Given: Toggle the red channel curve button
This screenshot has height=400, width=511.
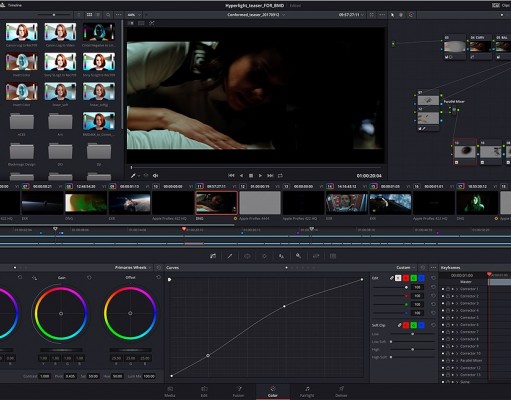Looking at the screenshot, I should tap(406, 278).
